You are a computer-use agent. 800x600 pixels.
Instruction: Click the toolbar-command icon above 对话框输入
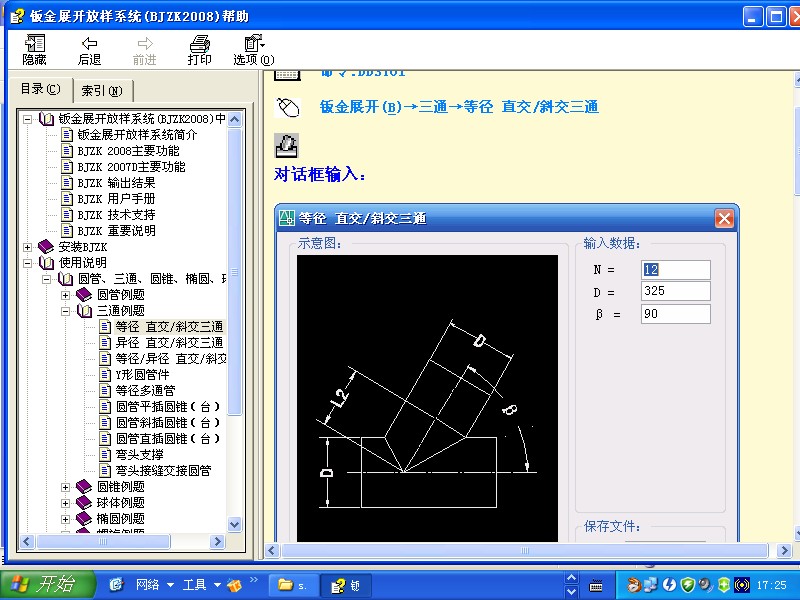click(x=287, y=146)
